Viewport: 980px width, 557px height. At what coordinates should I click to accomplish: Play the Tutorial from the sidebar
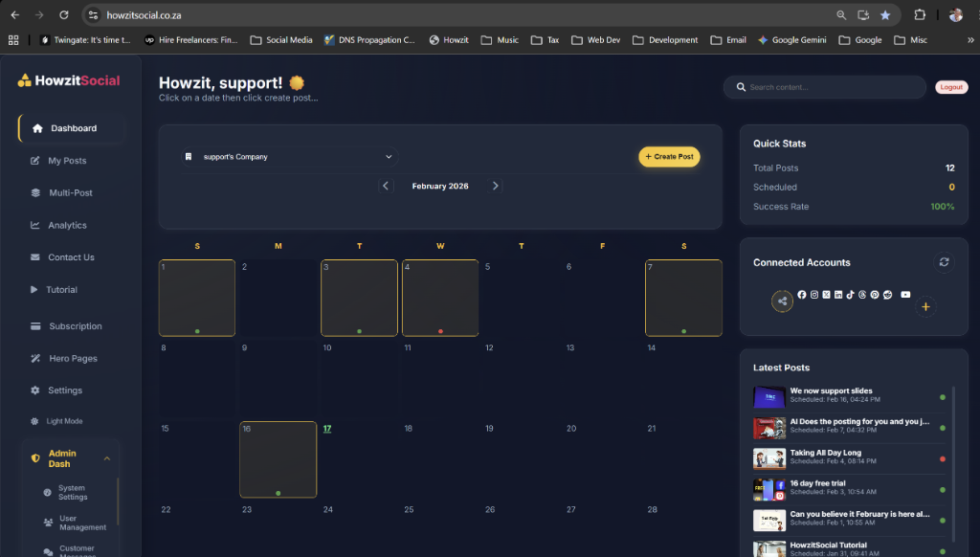click(61, 289)
